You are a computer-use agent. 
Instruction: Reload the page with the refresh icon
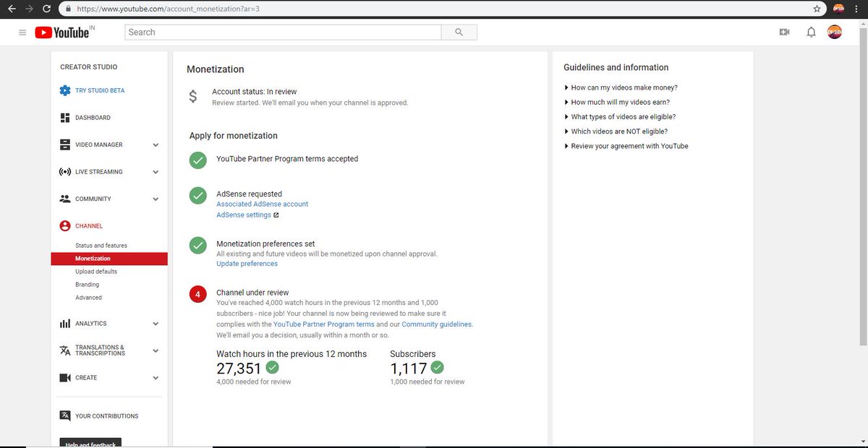pos(47,9)
